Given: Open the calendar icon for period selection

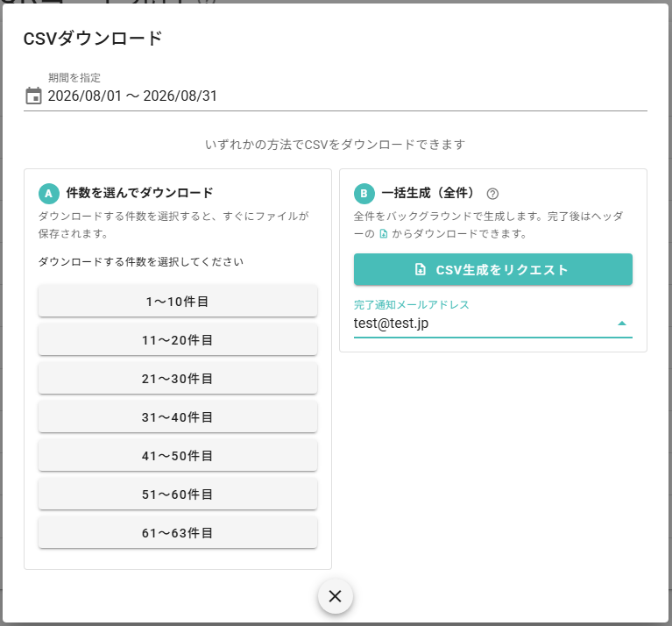Looking at the screenshot, I should pyautogui.click(x=33, y=96).
